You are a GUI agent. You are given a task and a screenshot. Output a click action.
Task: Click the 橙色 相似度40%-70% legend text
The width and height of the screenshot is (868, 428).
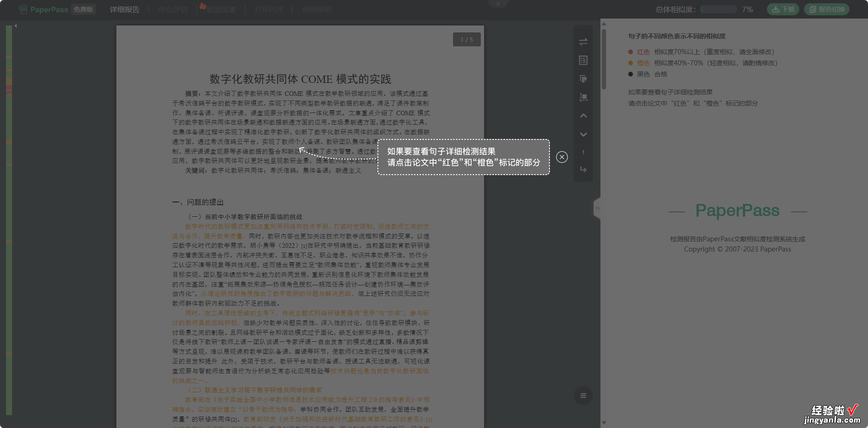707,63
